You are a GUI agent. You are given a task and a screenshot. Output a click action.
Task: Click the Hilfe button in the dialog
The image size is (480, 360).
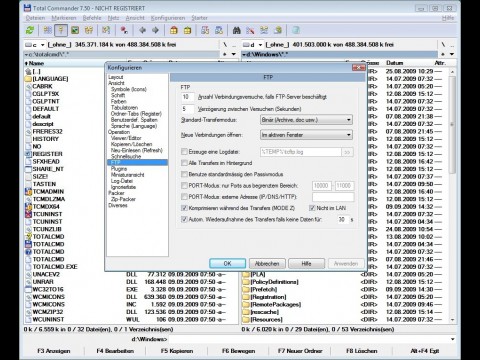click(x=306, y=264)
